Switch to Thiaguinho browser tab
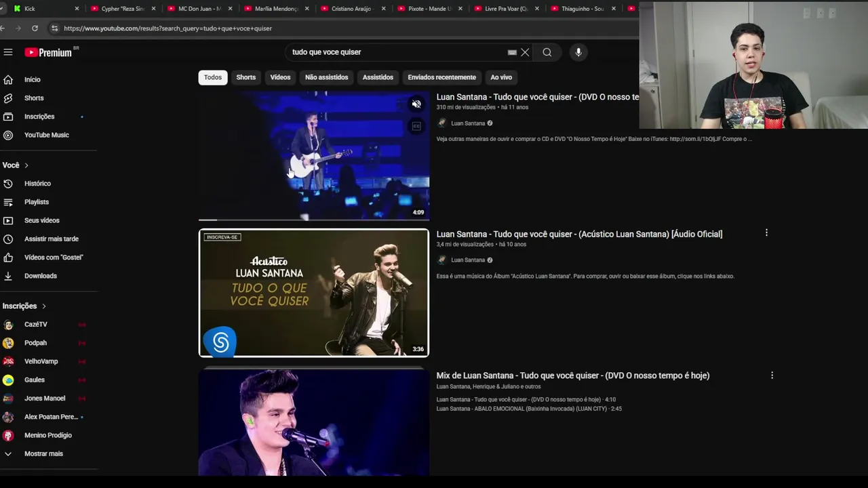This screenshot has height=488, width=868. [x=582, y=9]
